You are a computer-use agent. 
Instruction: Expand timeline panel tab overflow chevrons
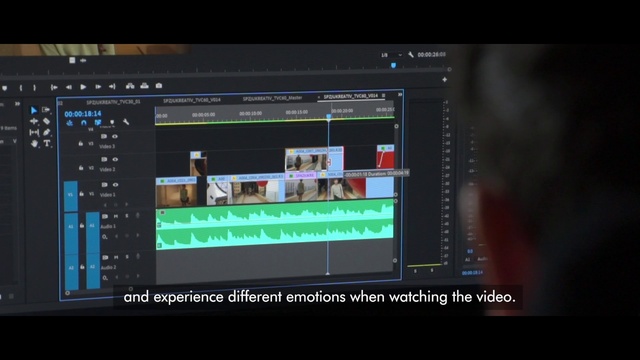(x=400, y=94)
